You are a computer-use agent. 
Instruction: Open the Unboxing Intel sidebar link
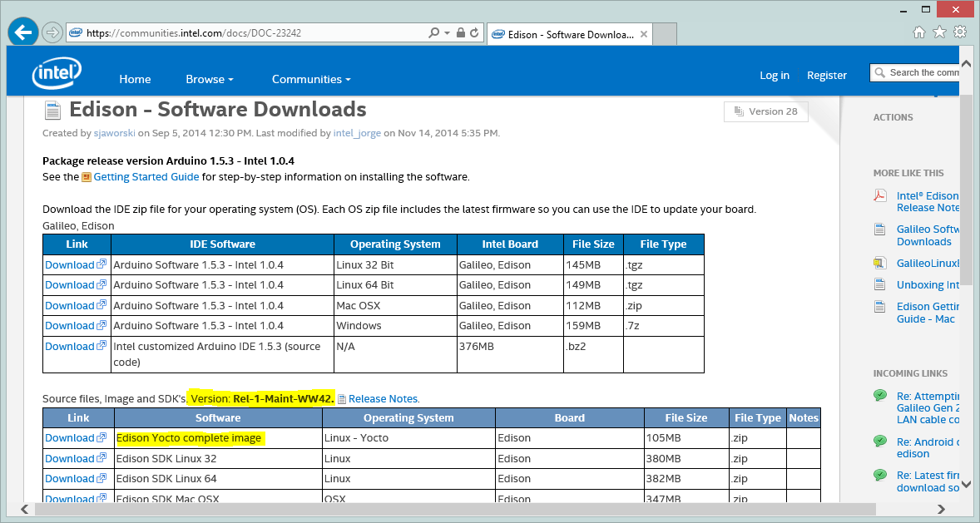pyautogui.click(x=928, y=285)
